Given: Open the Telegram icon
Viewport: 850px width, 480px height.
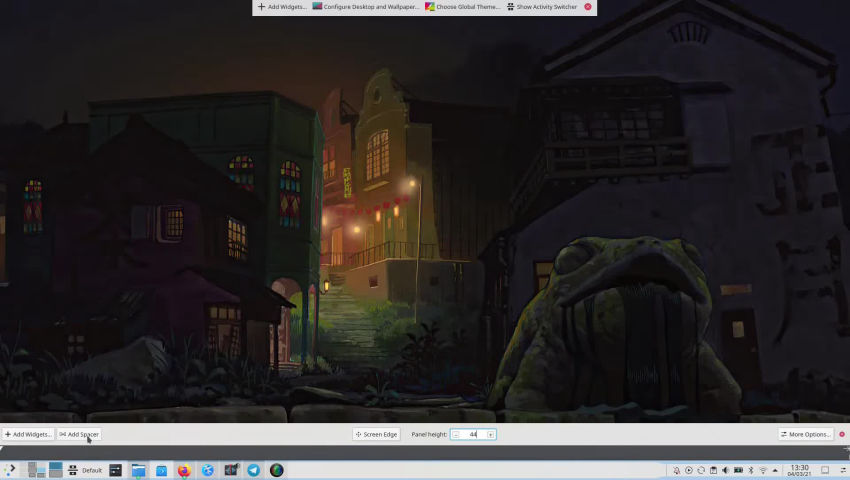Looking at the screenshot, I should [253, 470].
